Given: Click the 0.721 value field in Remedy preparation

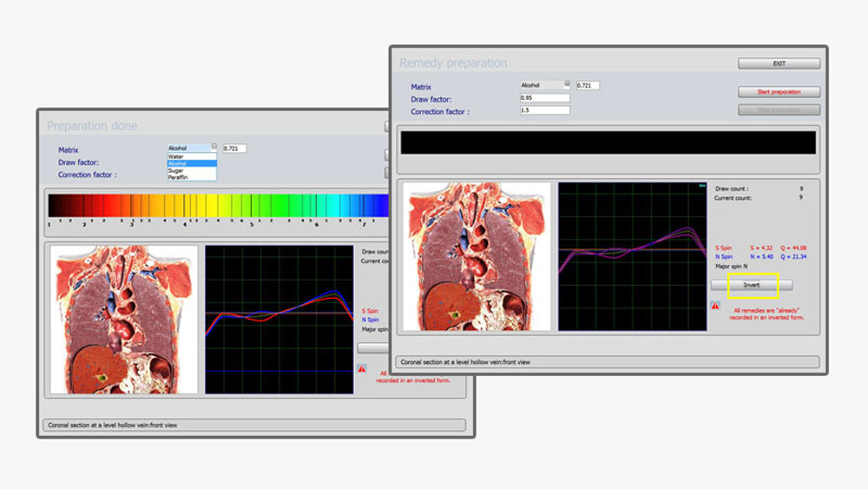Looking at the screenshot, I should [588, 85].
